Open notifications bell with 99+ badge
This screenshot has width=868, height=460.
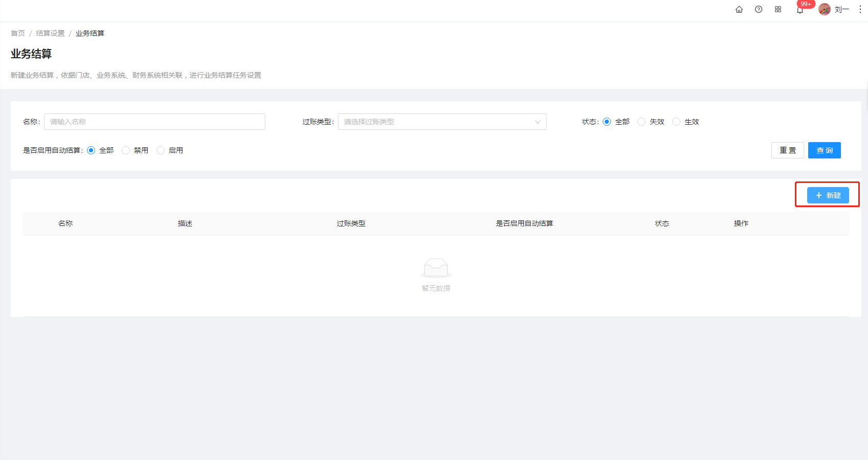point(800,10)
